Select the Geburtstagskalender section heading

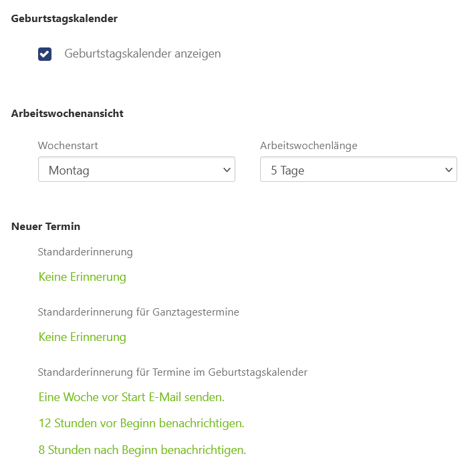(x=64, y=19)
